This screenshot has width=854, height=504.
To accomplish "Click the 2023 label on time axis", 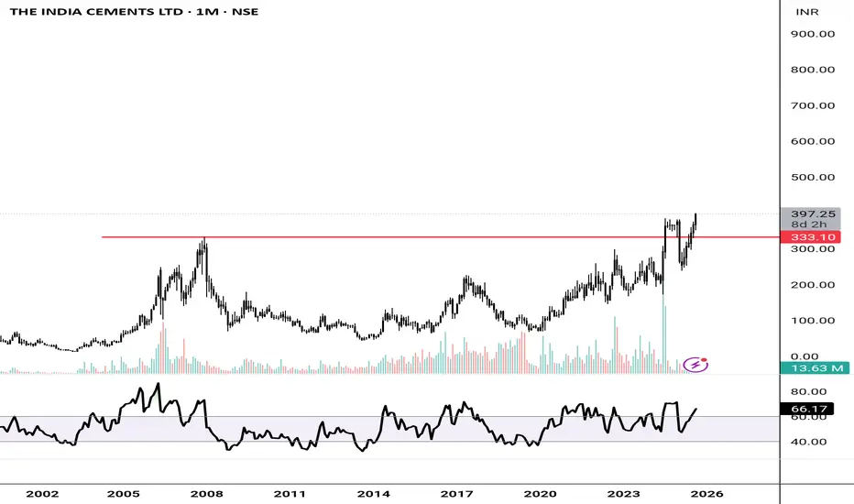I will point(624,494).
